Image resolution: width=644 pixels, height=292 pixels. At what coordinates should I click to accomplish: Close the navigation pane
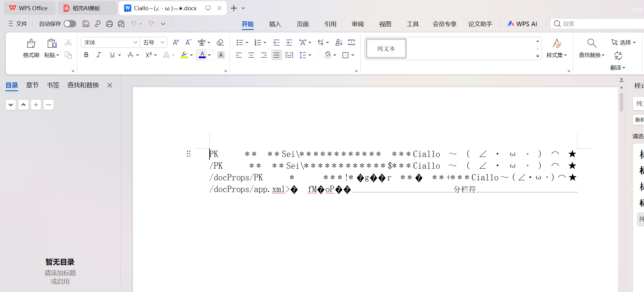[110, 85]
